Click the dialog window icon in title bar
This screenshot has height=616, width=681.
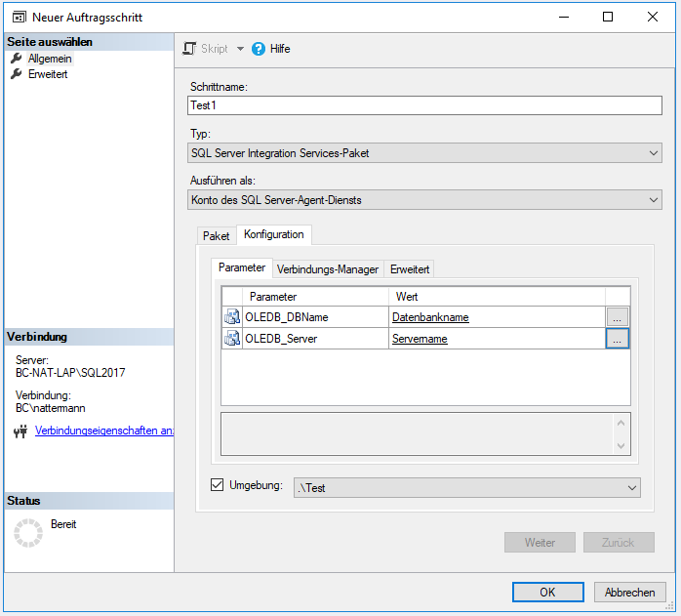(x=17, y=17)
